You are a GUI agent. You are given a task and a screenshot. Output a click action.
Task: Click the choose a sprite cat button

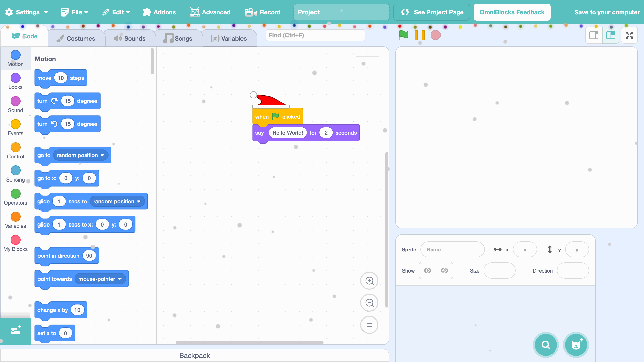pyautogui.click(x=576, y=345)
